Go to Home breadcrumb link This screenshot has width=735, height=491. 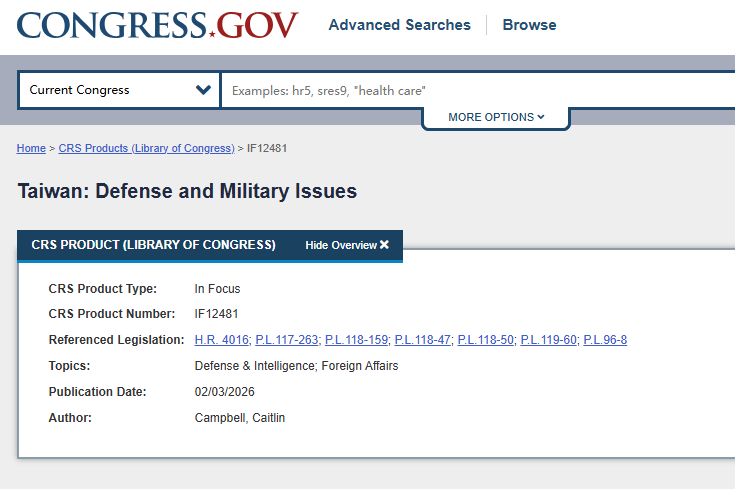[x=31, y=148]
